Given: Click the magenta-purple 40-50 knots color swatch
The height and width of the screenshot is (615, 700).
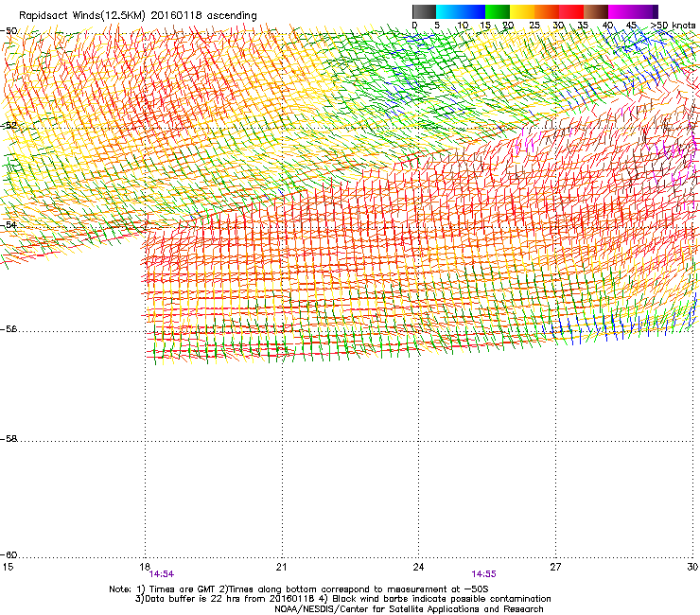Looking at the screenshot, I should point(633,11).
